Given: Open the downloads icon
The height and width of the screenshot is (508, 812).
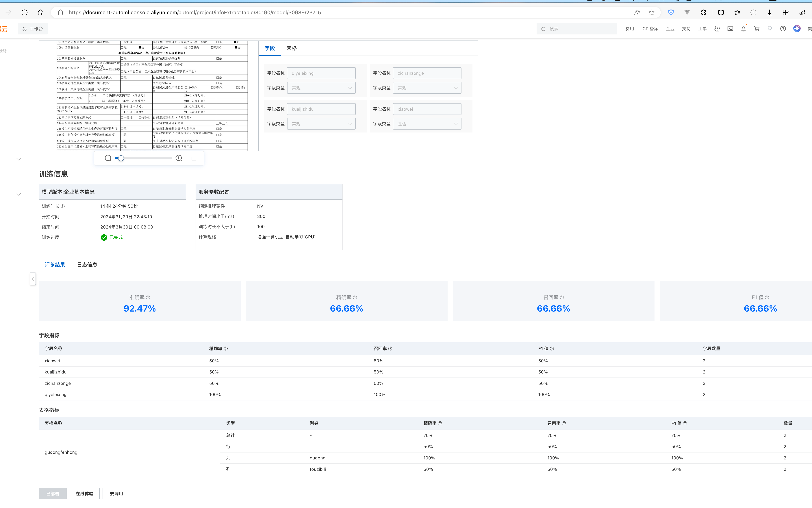Looking at the screenshot, I should [x=769, y=12].
